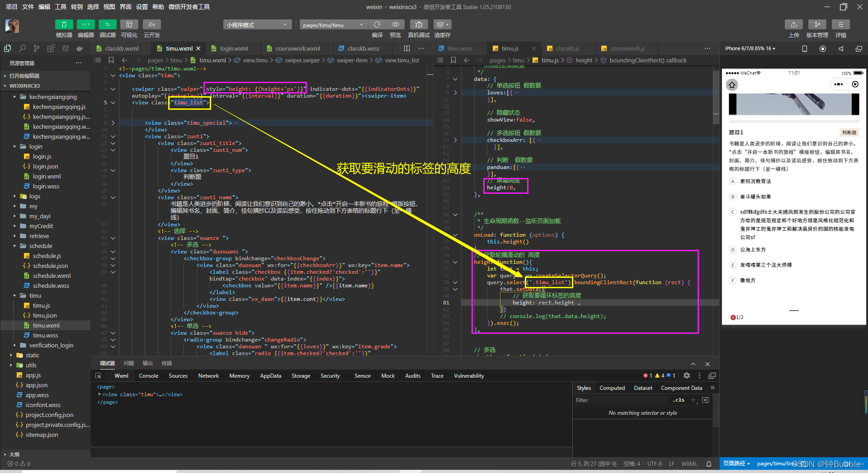Open the AppData devtools tab

tap(270, 376)
